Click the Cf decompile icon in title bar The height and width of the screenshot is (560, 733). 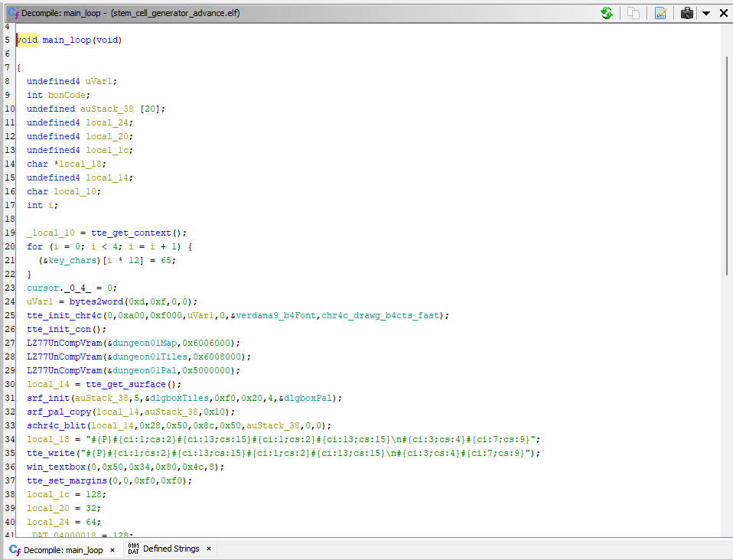[13, 13]
